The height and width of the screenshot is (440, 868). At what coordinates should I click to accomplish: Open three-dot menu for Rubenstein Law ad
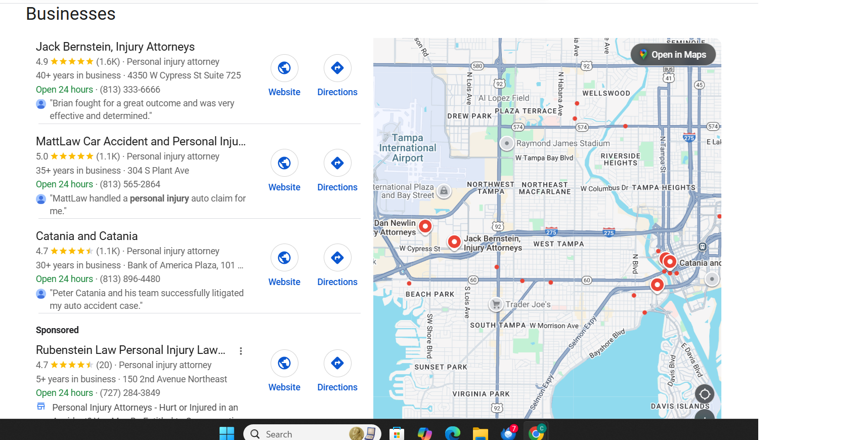click(241, 351)
